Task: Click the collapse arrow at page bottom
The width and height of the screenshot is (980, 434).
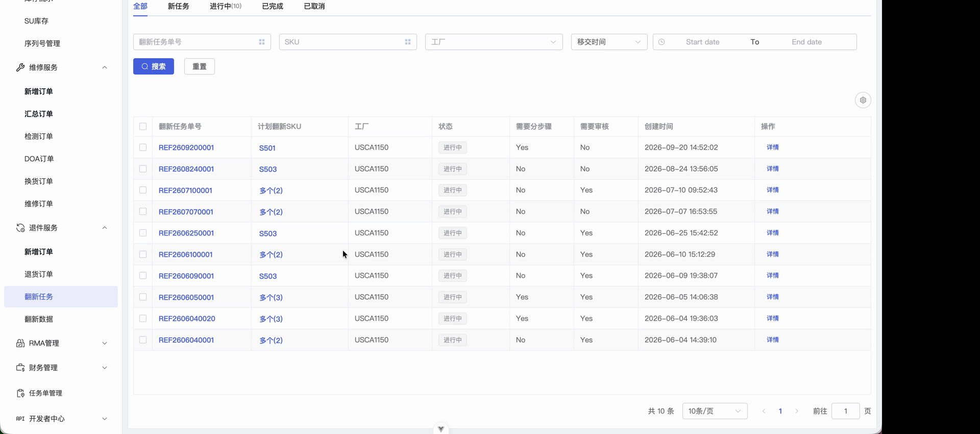Action: tap(441, 428)
